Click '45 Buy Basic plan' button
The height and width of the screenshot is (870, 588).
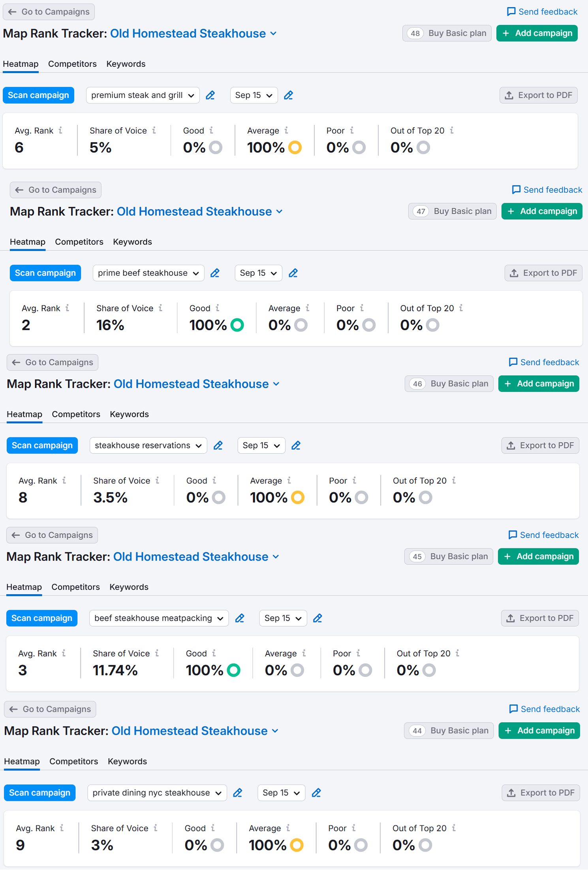click(x=449, y=557)
